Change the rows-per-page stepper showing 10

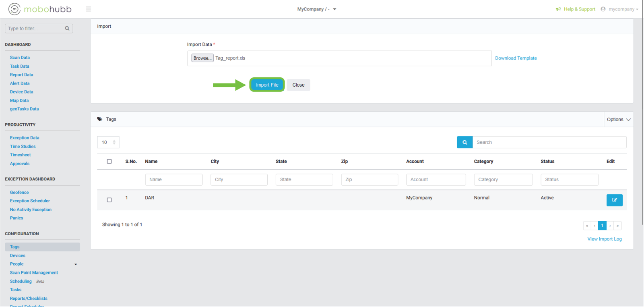(108, 142)
